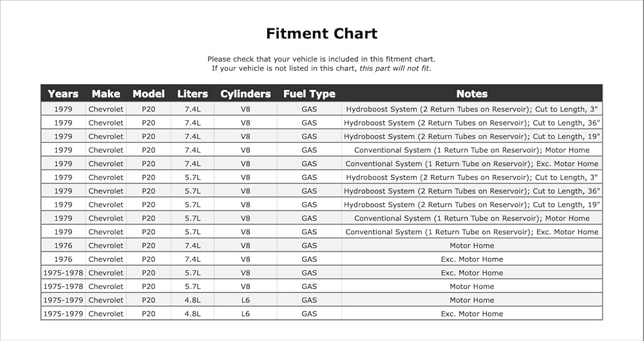
Task: Select the L6 cylinders cell in last row
Action: coord(245,314)
